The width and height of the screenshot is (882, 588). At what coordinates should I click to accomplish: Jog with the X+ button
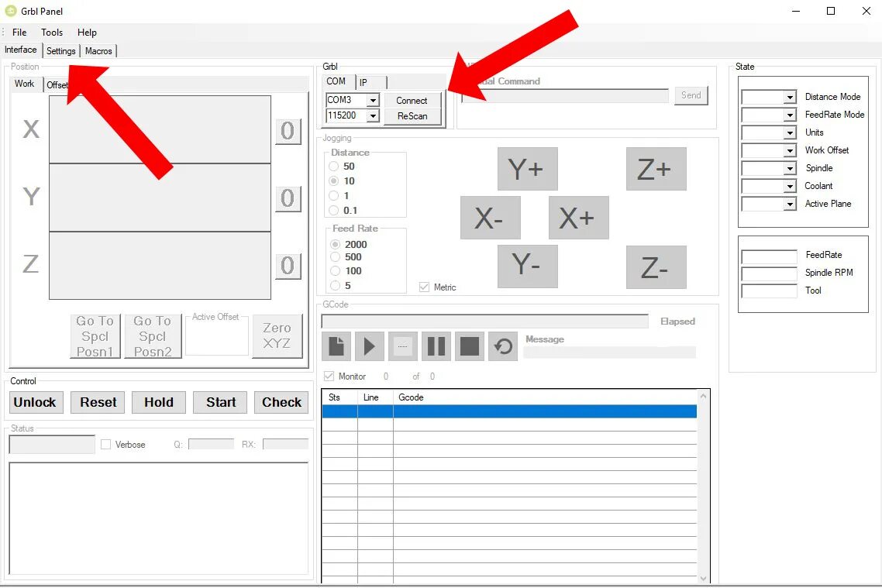[x=579, y=218]
